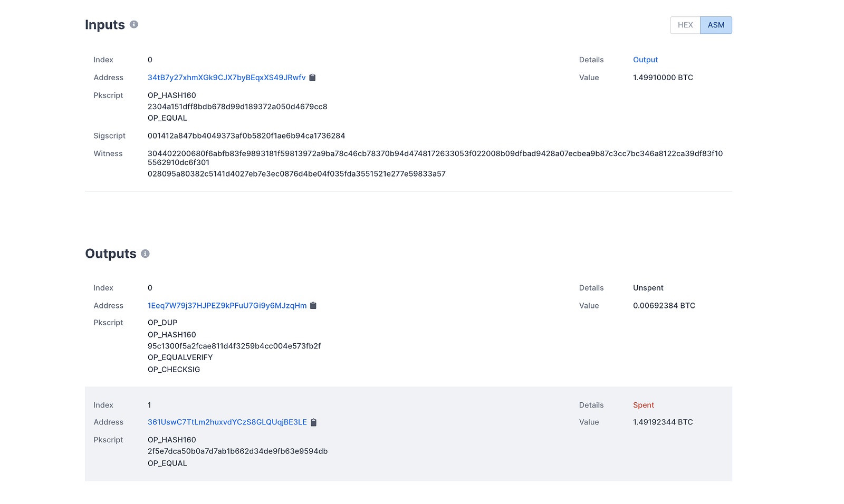Click the witness public key starting 028095a8
844x504 pixels.
point(296,174)
